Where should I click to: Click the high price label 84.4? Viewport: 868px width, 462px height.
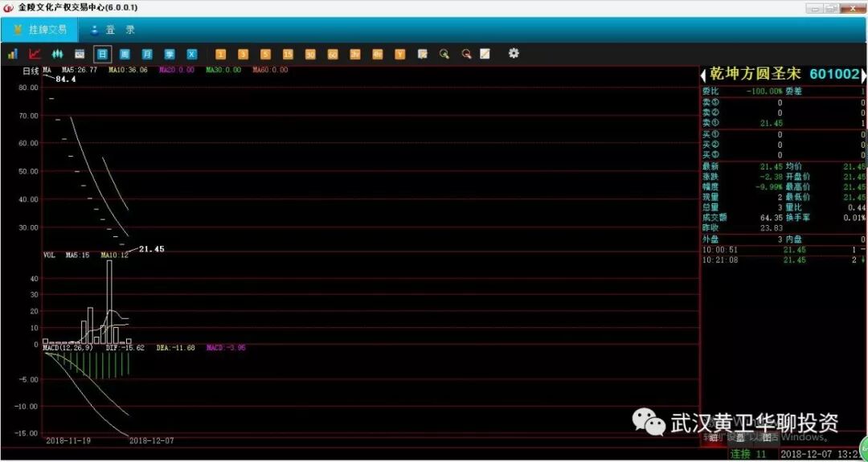pos(66,80)
